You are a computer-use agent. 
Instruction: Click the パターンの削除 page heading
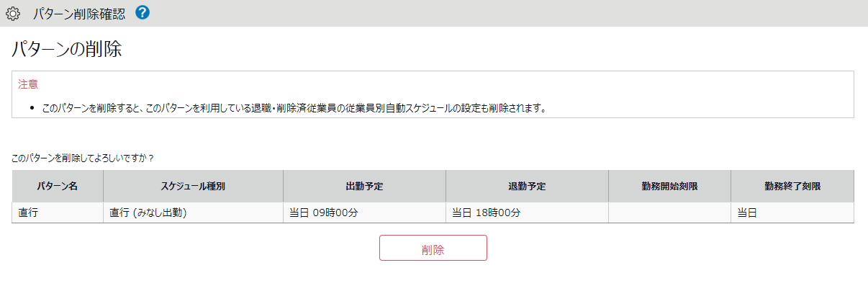(66, 50)
